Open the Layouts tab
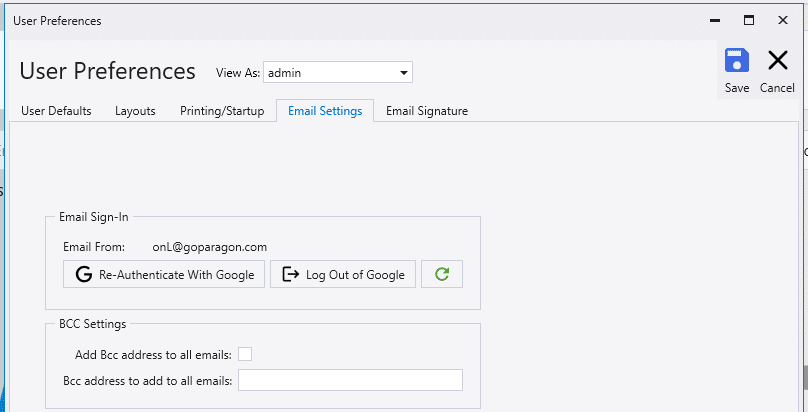Screen dimensions: 808x412 pyautogui.click(x=135, y=111)
